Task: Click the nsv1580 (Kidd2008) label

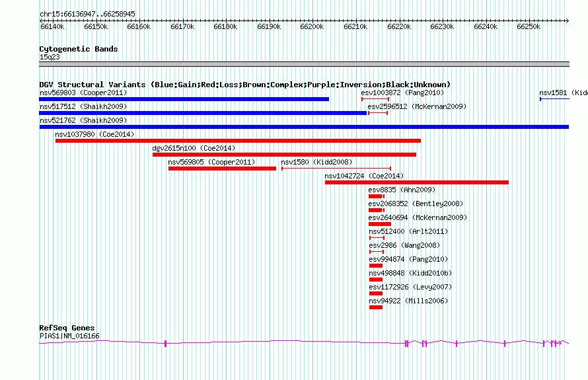Action: click(317, 162)
